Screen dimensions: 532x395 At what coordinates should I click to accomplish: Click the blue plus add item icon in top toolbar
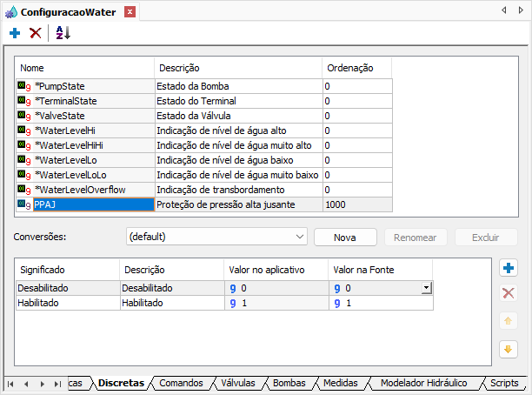pyautogui.click(x=15, y=33)
